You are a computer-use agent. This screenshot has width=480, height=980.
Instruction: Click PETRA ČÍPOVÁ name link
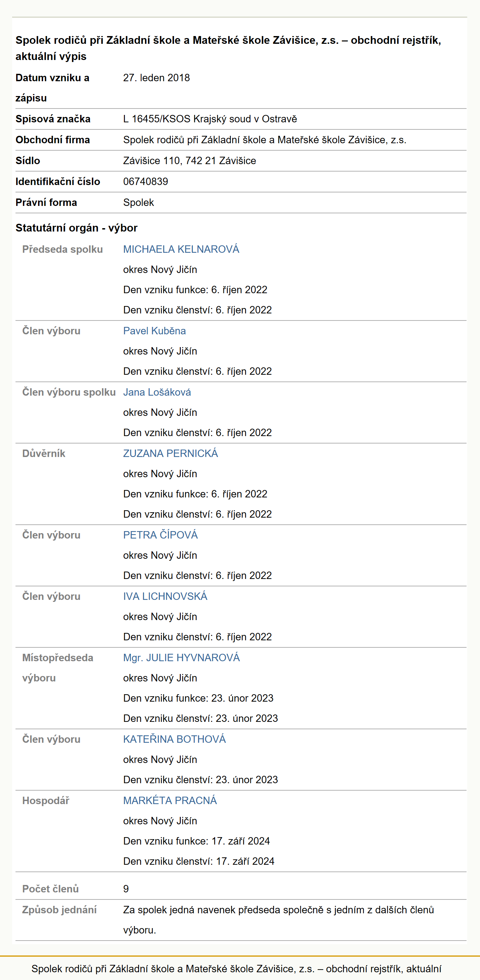click(x=160, y=535)
